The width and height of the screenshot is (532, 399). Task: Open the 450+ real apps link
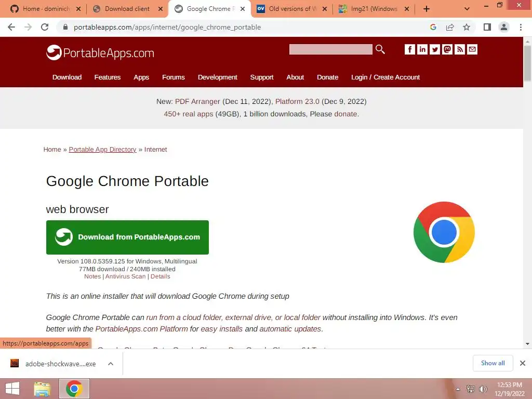(x=188, y=114)
